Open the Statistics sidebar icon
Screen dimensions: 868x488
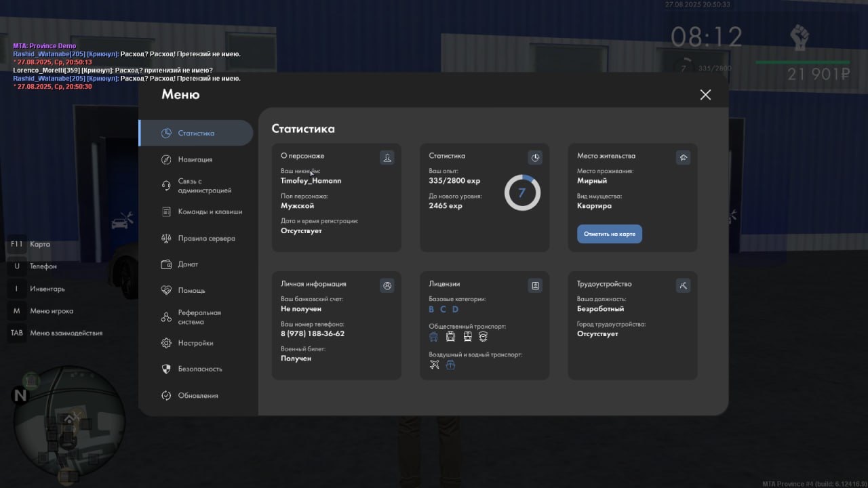[166, 133]
